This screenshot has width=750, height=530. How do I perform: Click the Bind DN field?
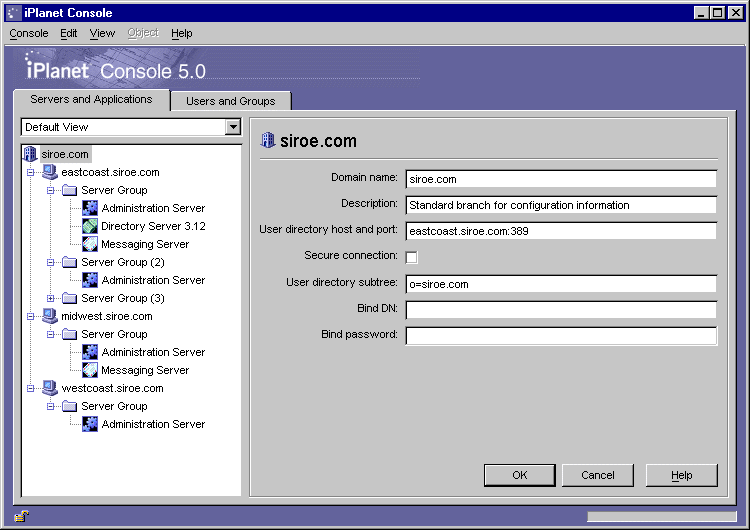(561, 309)
